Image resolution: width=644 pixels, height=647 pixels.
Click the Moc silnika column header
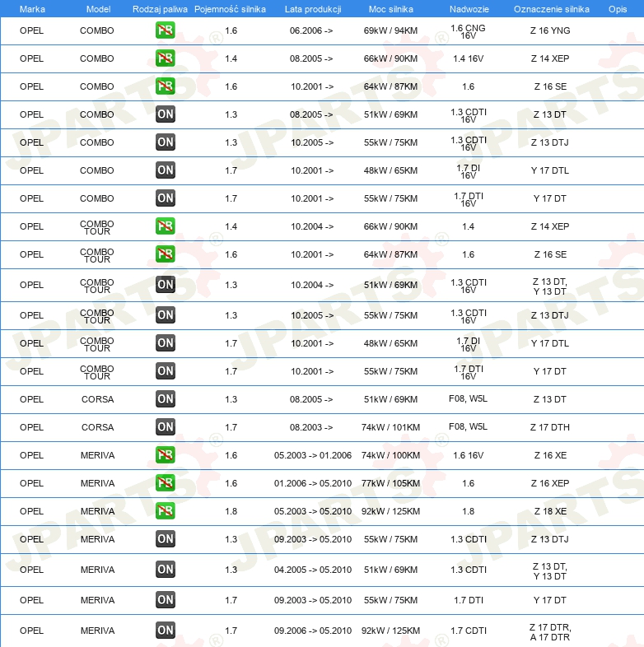pyautogui.click(x=390, y=9)
